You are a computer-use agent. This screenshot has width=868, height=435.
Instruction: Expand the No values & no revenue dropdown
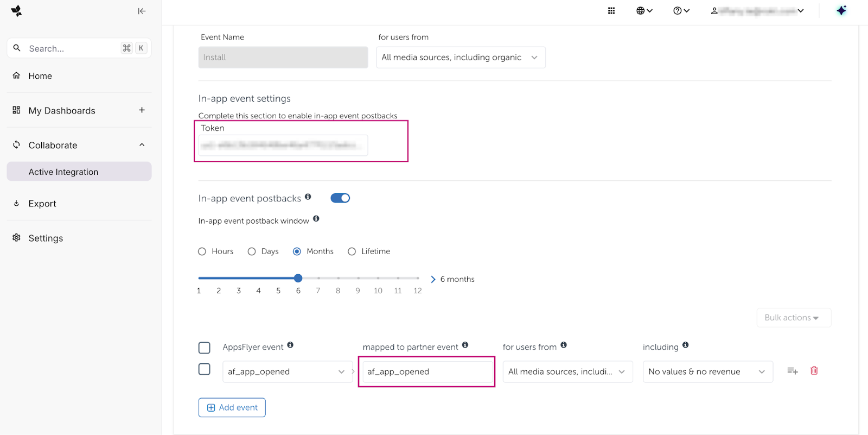707,372
